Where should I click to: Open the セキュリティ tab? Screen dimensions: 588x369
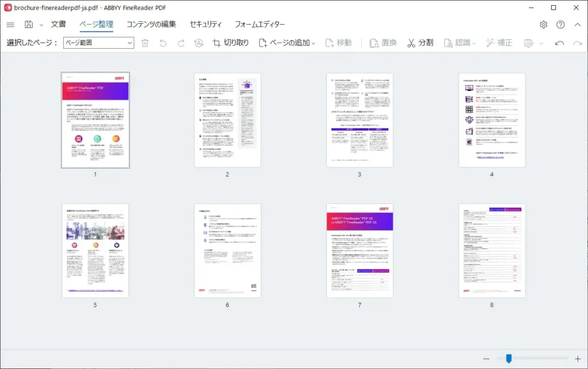[x=206, y=24]
